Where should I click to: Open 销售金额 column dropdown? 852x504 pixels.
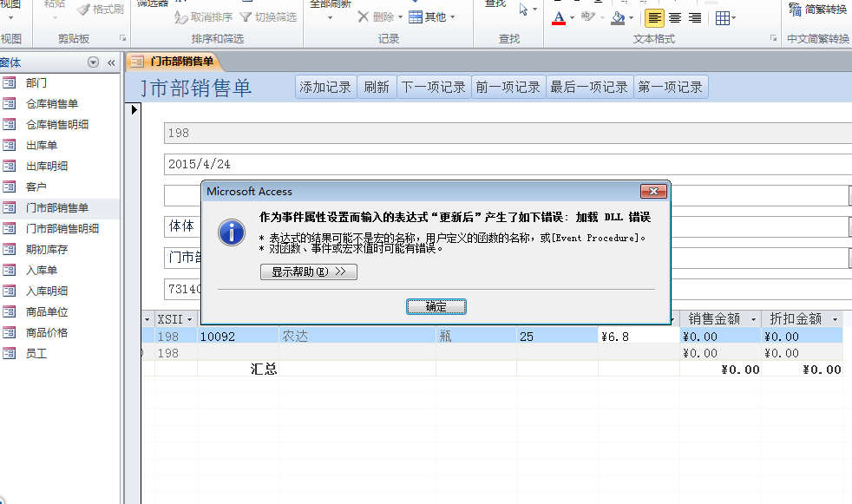click(x=754, y=319)
